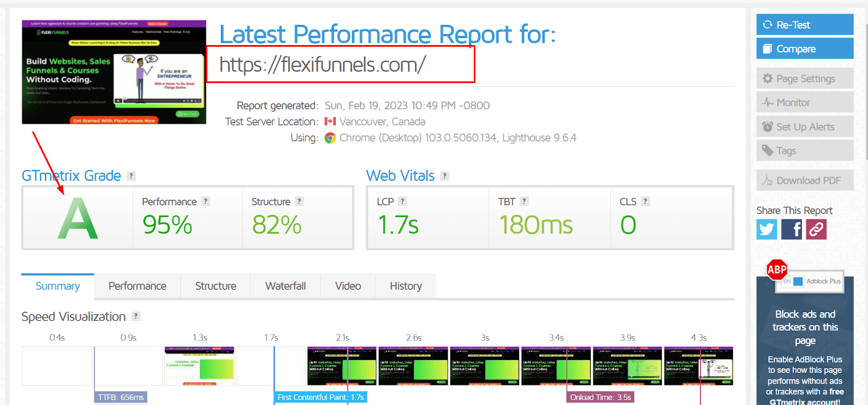Share report via Twitter icon

767,229
